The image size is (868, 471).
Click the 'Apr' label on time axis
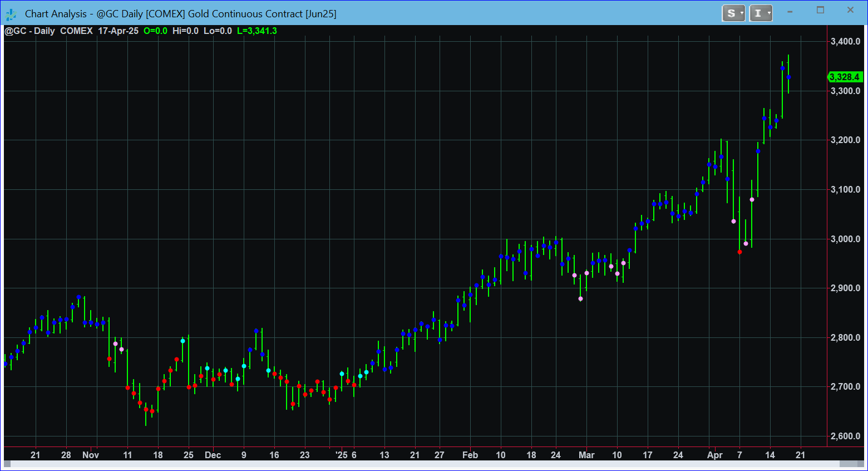tap(715, 455)
